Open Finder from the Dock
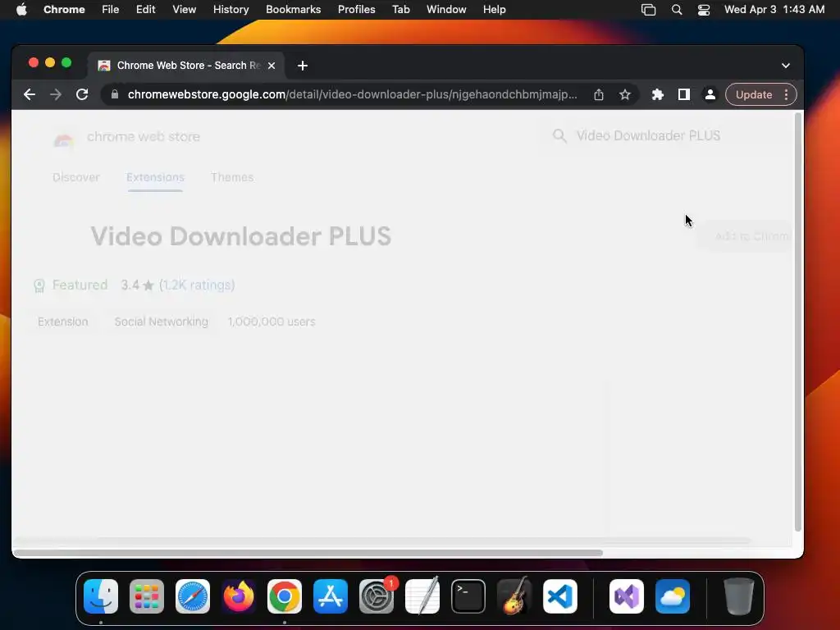 coord(101,596)
